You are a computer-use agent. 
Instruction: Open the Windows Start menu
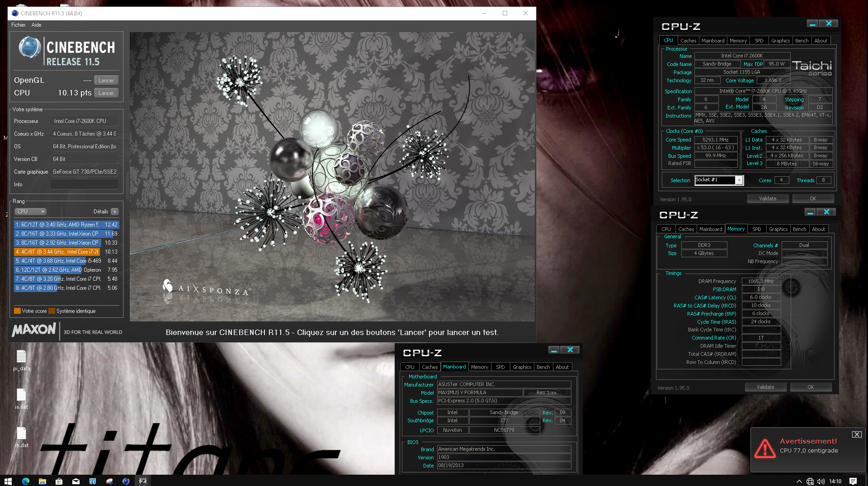pos(8,481)
